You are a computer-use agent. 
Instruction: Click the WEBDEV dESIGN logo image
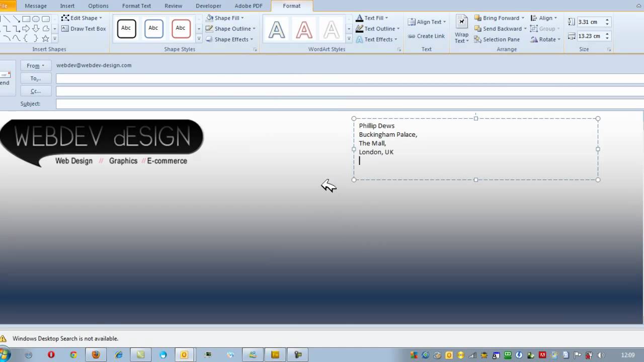(102, 143)
